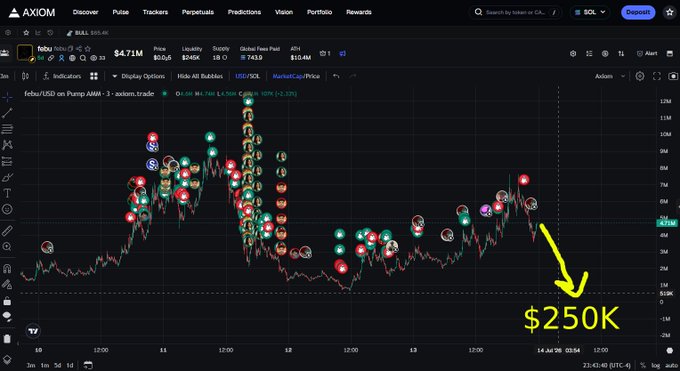
Task: Click the AXIOM logo
Action: [x=32, y=13]
